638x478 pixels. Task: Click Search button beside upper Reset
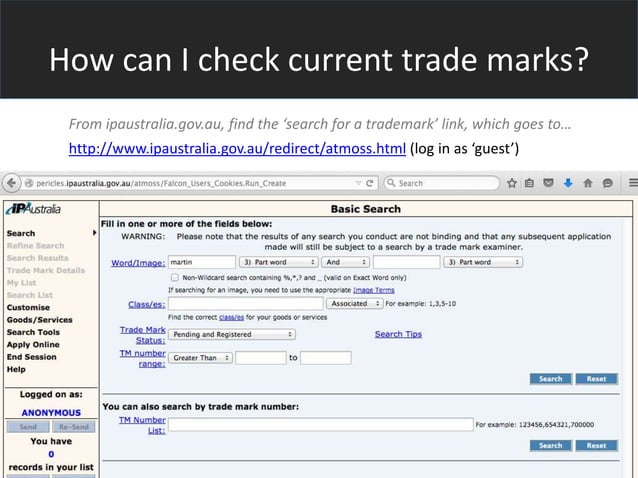pos(551,379)
